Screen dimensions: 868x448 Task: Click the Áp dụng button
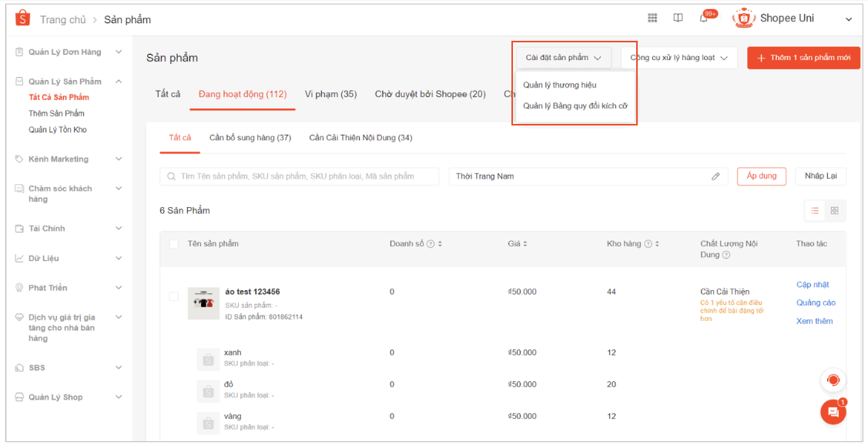762,176
